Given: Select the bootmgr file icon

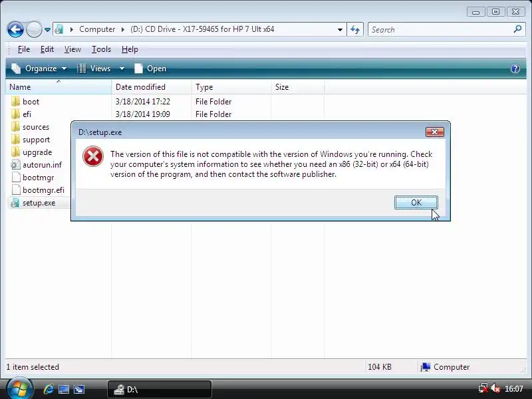Looking at the screenshot, I should click(x=15, y=178).
